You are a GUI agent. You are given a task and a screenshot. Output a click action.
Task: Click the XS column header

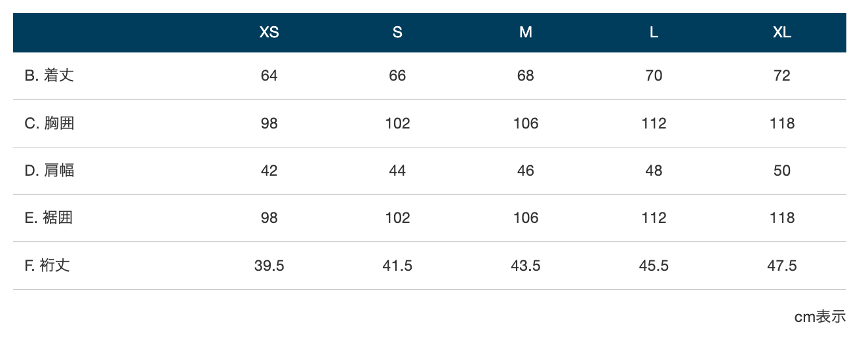(x=269, y=33)
